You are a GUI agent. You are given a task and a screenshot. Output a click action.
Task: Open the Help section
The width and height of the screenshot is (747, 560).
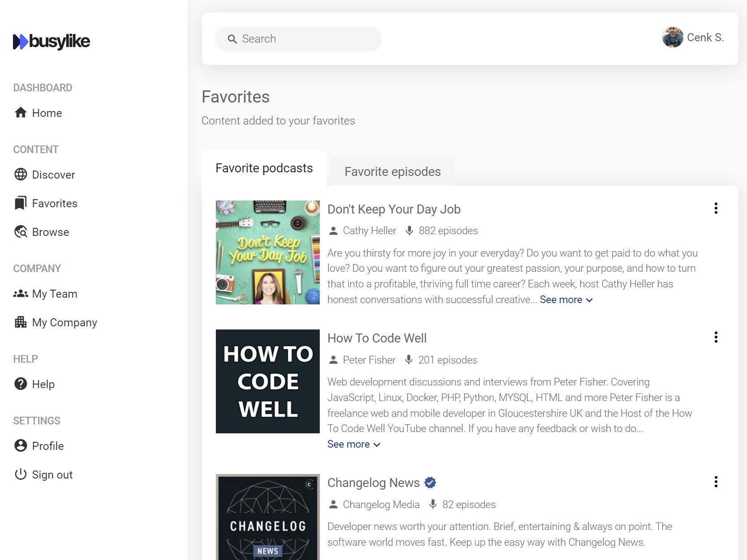point(43,384)
